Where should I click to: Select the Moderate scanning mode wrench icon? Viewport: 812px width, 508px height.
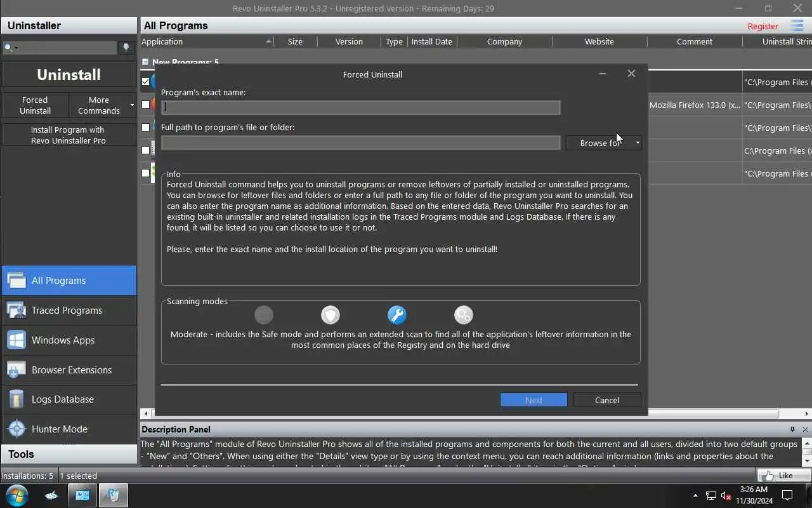(x=397, y=315)
